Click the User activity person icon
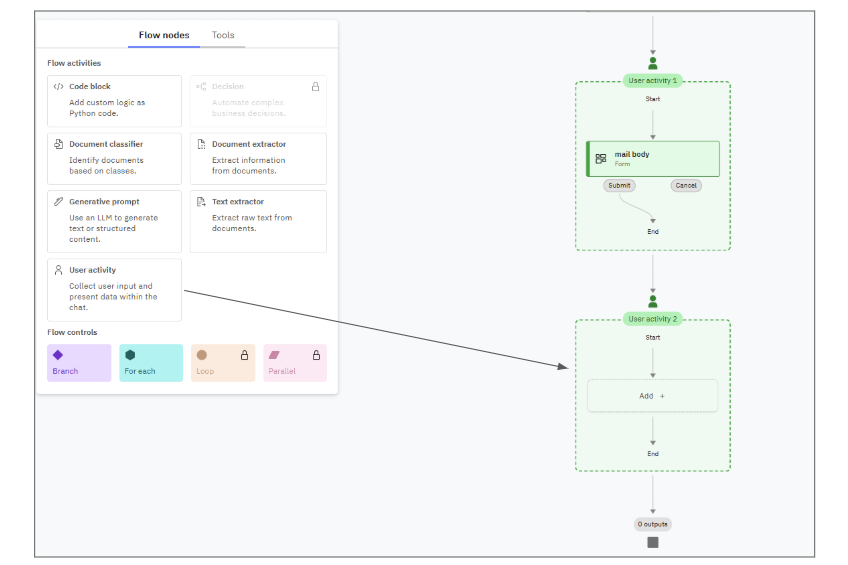848x565 pixels. click(58, 270)
